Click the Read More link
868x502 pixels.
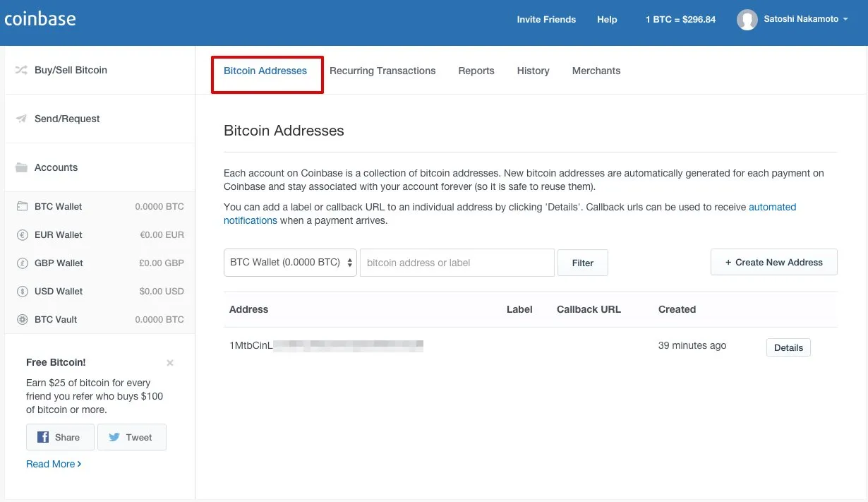pos(54,464)
